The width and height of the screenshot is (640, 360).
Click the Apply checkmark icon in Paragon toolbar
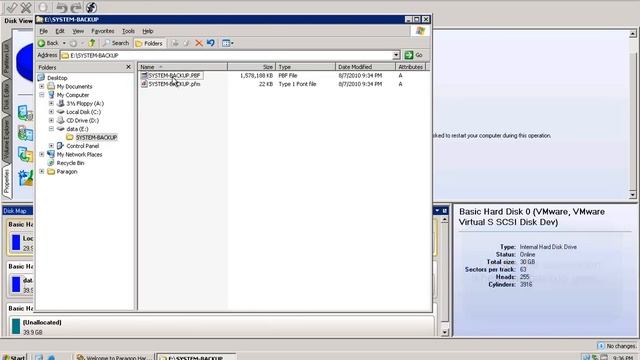coord(12,7)
